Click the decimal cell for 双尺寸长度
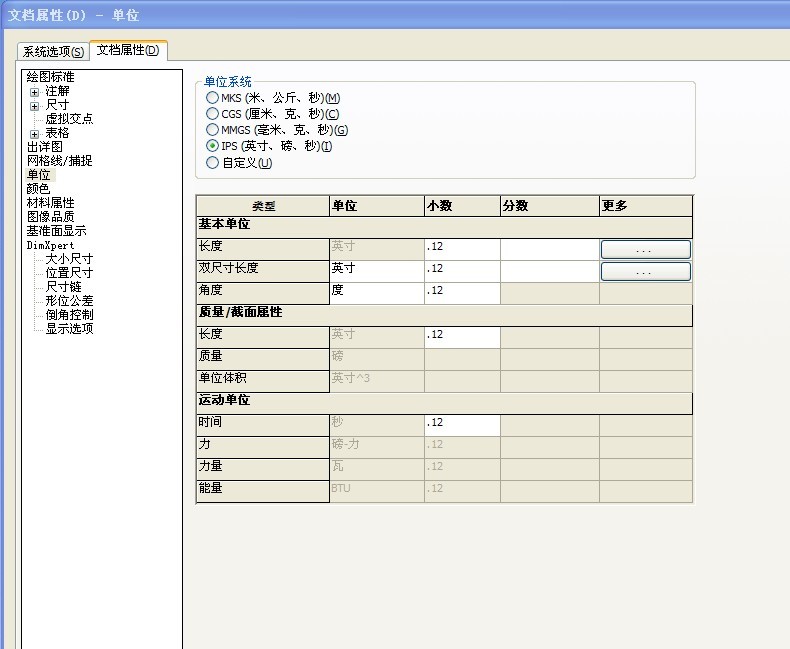Screen dimensions: 790x649 pyautogui.click(x=463, y=272)
